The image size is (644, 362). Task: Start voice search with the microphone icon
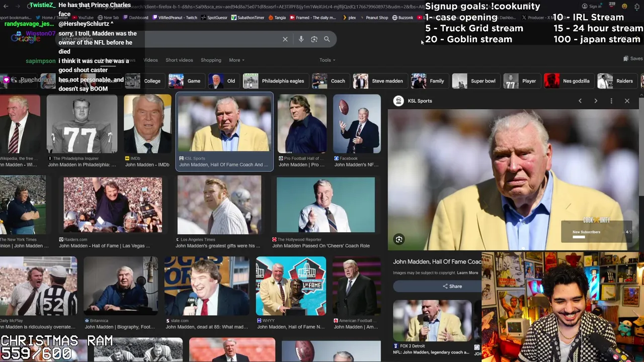301,39
